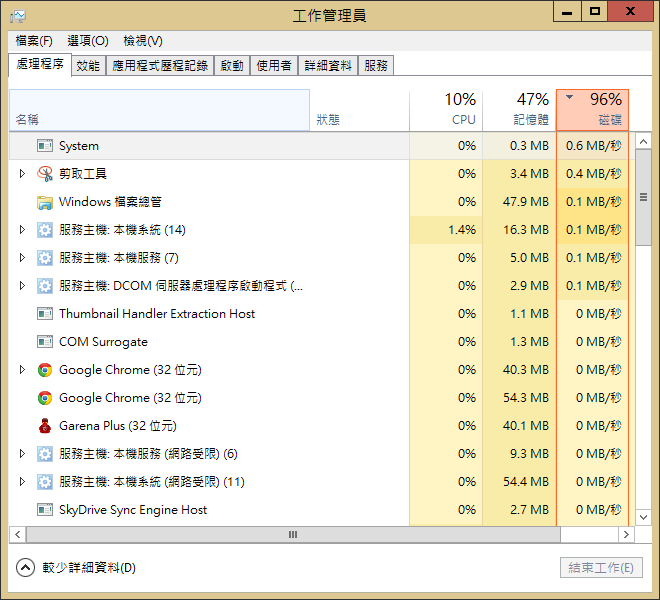660x600 pixels.
Task: Sort by the CPU column header
Action: [x=446, y=110]
